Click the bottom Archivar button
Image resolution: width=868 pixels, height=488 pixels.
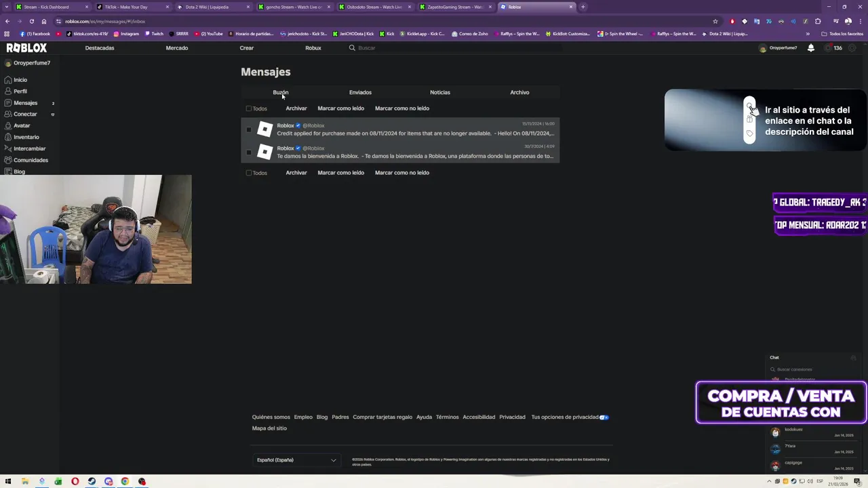click(x=296, y=173)
